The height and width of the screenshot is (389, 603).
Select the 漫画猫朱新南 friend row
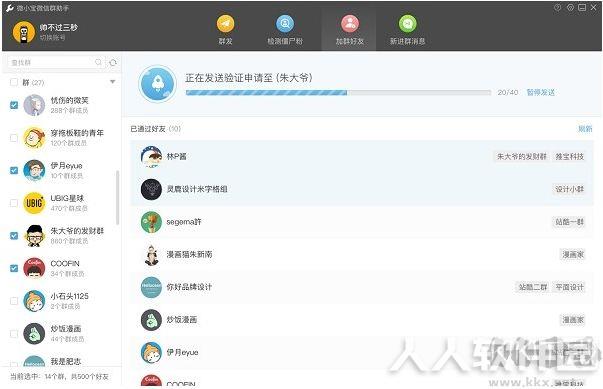362,254
